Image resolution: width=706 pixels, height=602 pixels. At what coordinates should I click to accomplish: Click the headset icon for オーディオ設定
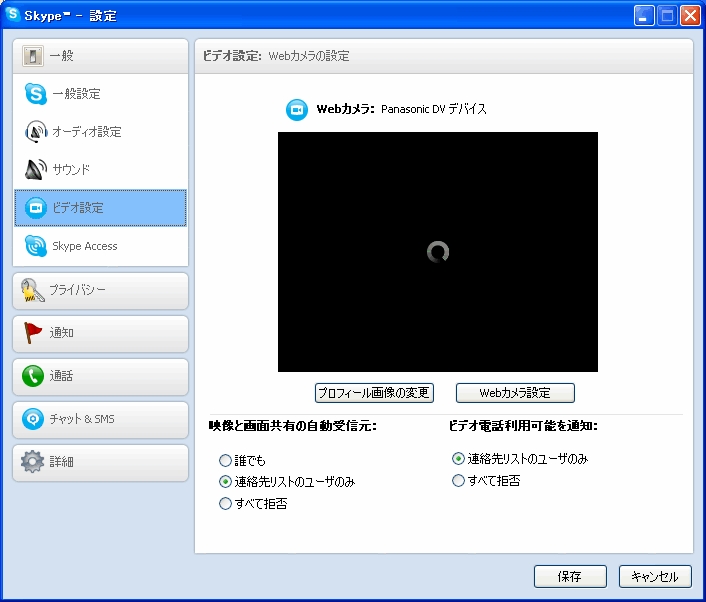(36, 131)
